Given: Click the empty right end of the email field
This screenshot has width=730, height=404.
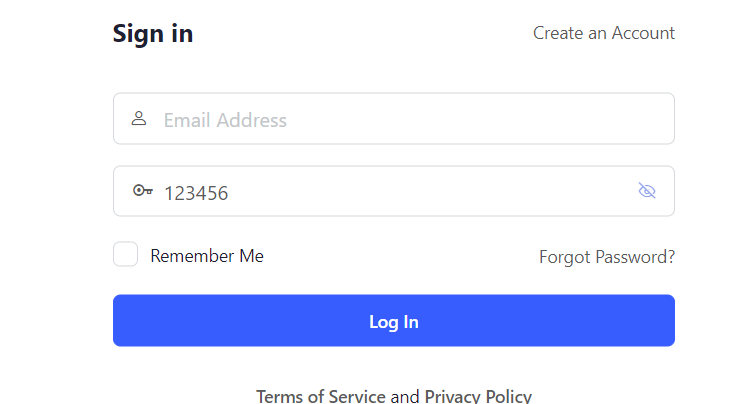Looking at the screenshot, I should [640, 119].
